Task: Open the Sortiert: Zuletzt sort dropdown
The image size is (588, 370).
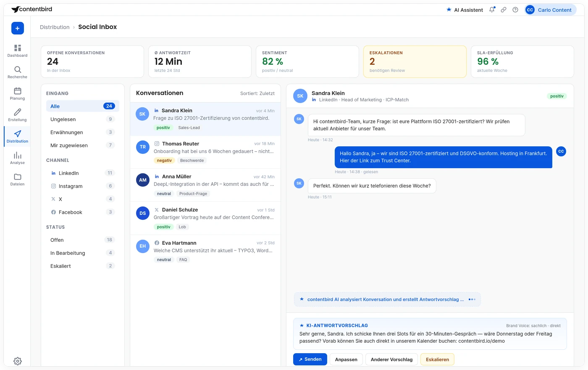Action: point(257,93)
